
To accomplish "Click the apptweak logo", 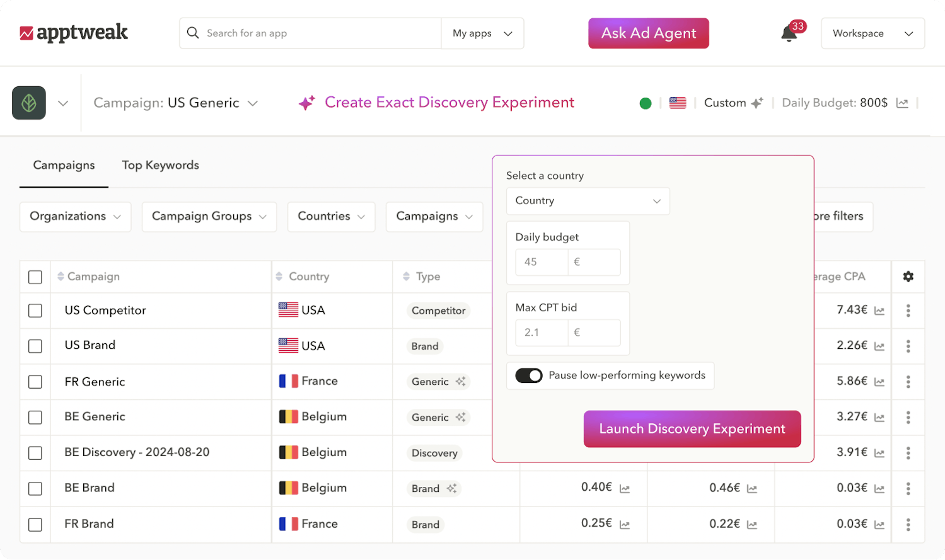I will (x=74, y=33).
